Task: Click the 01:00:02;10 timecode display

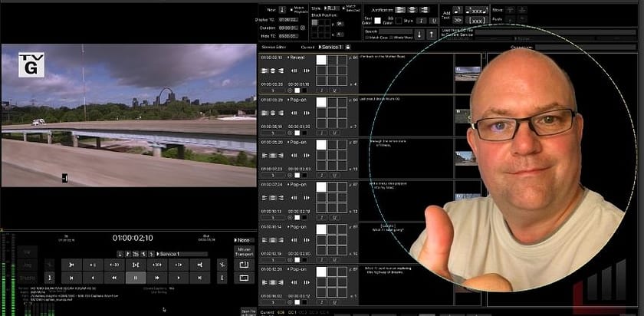Action: pyautogui.click(x=133, y=238)
